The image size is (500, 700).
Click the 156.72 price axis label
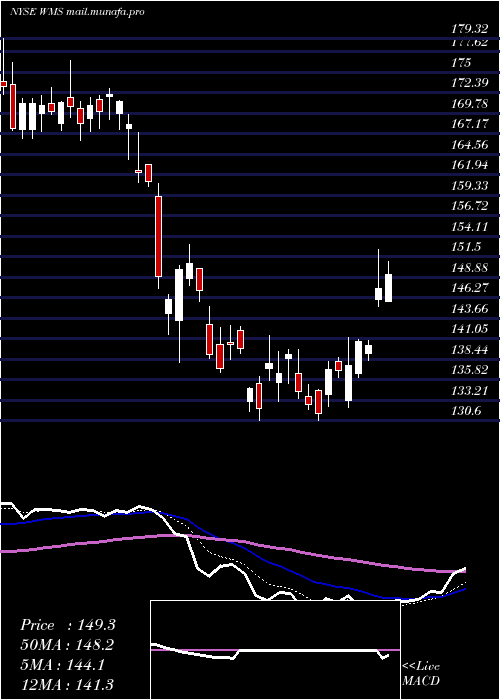(x=469, y=206)
